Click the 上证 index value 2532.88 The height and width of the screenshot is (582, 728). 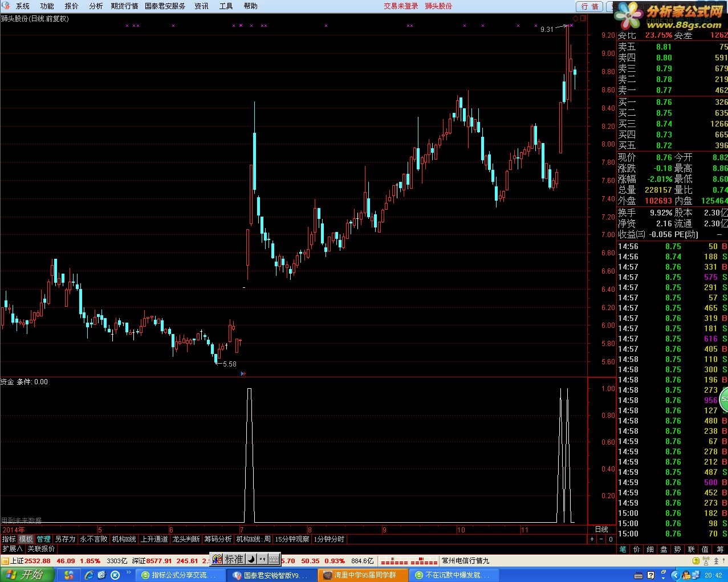click(38, 561)
